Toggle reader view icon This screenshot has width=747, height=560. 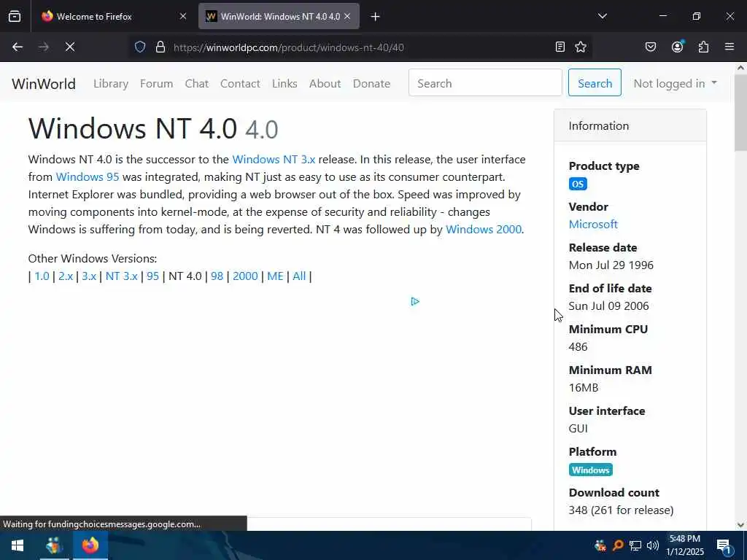(560, 47)
